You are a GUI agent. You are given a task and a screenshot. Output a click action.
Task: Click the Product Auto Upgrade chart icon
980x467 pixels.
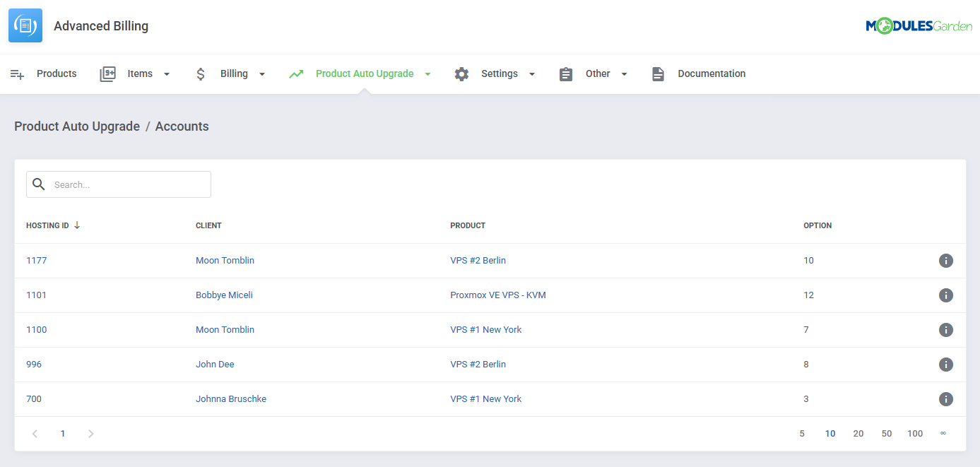coord(297,73)
